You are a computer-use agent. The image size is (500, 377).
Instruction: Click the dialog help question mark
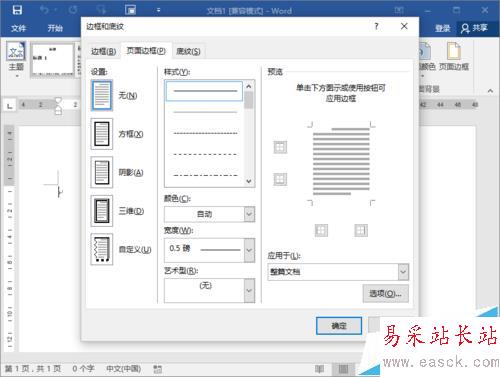pyautogui.click(x=376, y=26)
